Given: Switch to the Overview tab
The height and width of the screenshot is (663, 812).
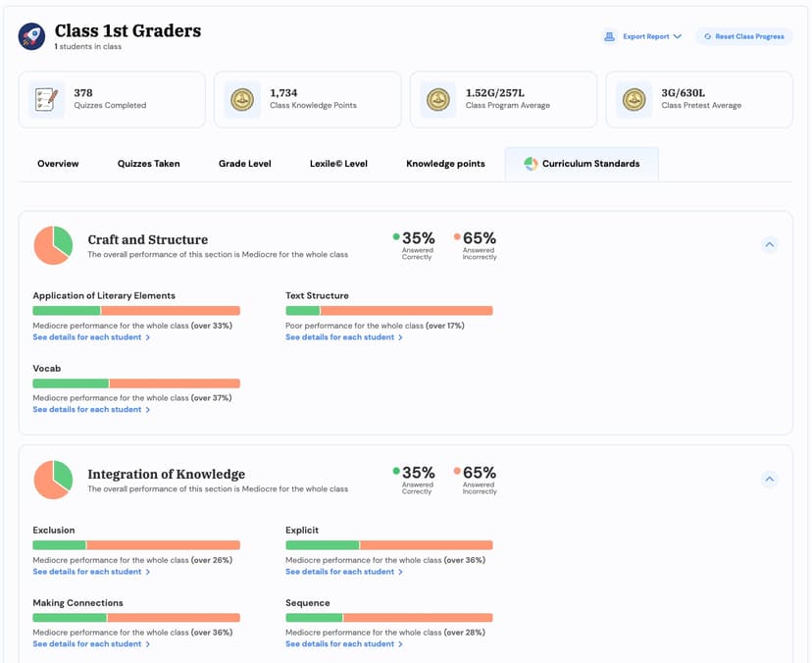Looking at the screenshot, I should [58, 164].
